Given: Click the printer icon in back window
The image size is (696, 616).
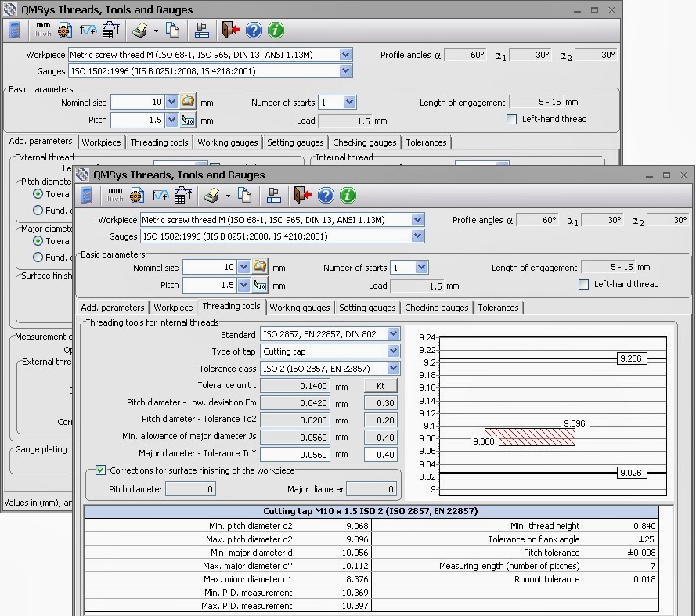Looking at the screenshot, I should tap(139, 31).
